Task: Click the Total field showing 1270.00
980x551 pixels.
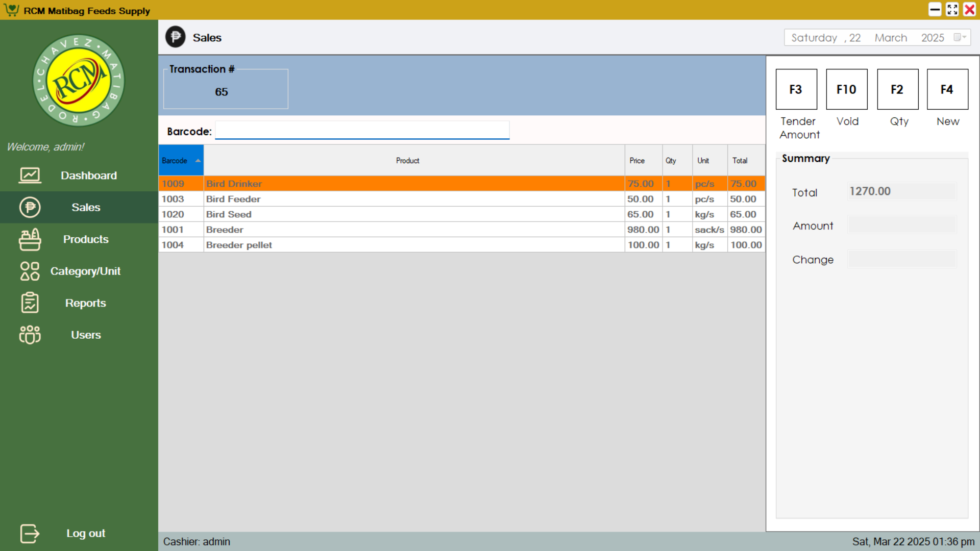Action: (x=902, y=191)
